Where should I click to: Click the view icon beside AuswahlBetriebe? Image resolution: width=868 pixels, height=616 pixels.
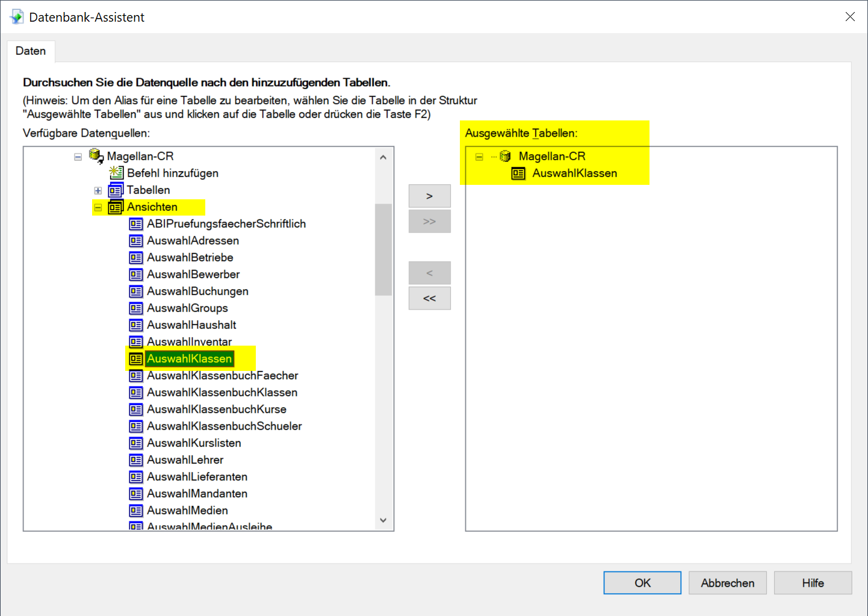(136, 258)
